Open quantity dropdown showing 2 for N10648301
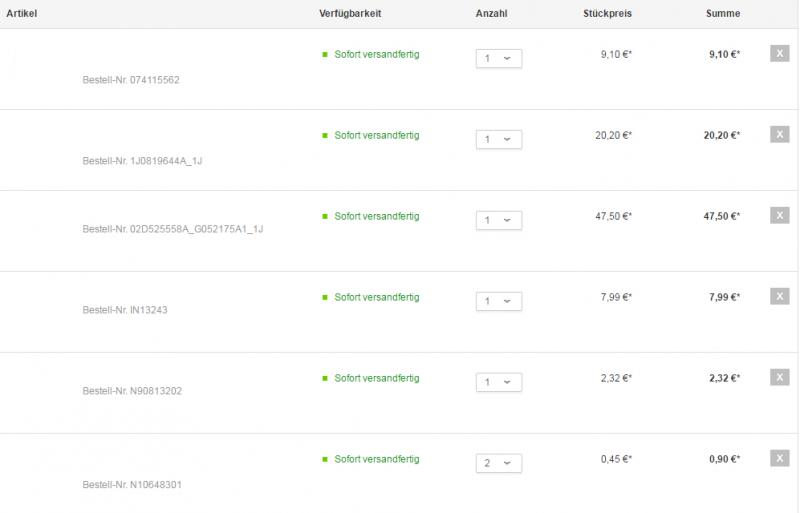The image size is (800, 513). coord(498,464)
